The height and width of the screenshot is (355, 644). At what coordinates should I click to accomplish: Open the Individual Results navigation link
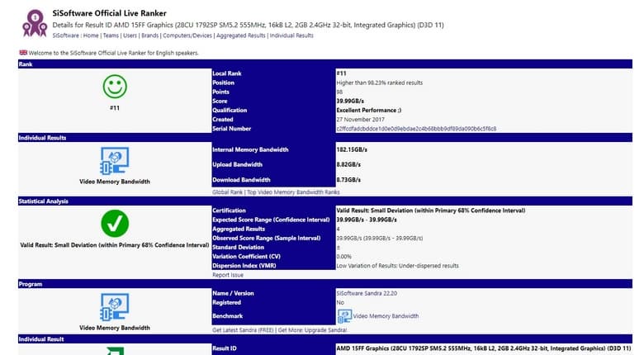291,35
